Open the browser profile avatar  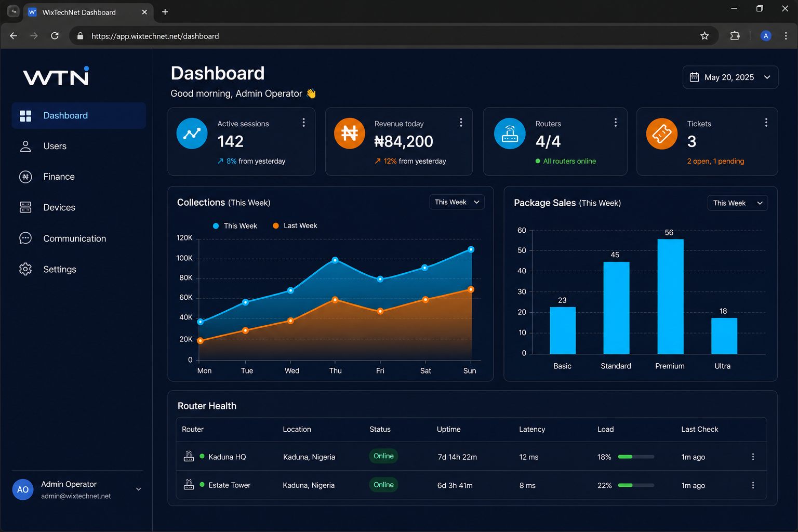[x=766, y=36]
